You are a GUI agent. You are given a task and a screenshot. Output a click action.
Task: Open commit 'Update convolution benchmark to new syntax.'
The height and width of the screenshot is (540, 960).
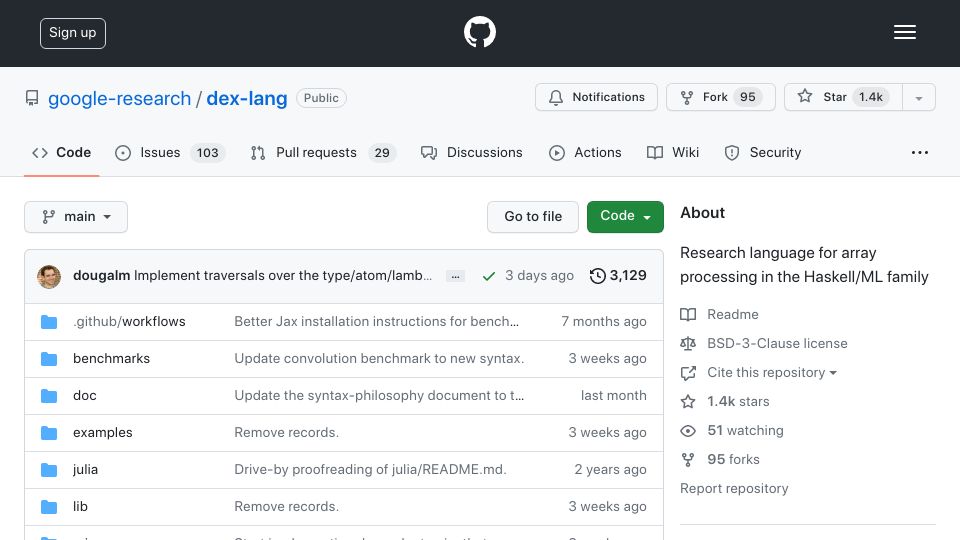coord(379,358)
